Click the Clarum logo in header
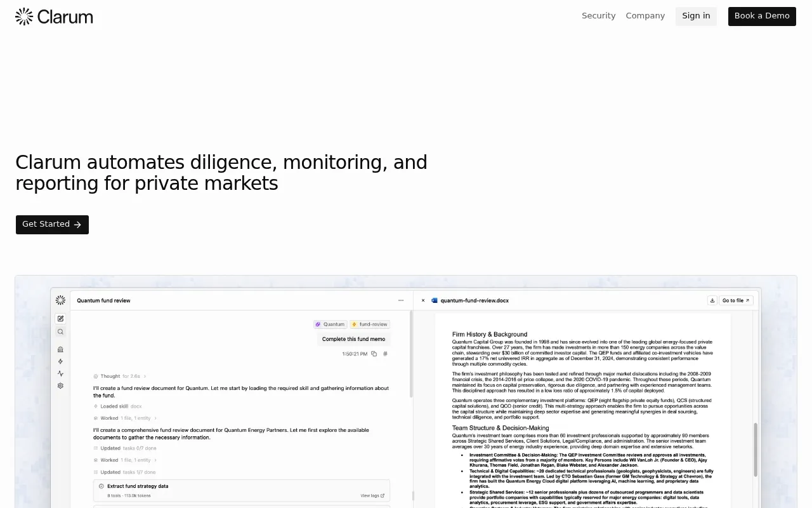 [x=54, y=17]
